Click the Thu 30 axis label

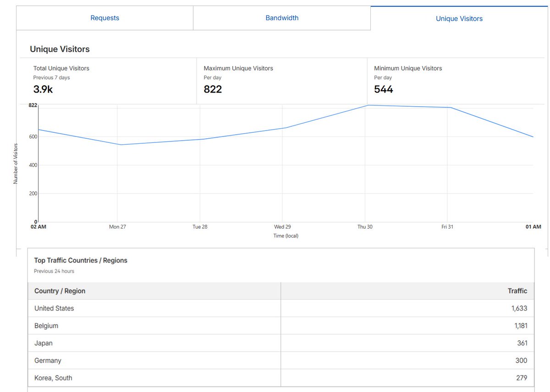(365, 227)
